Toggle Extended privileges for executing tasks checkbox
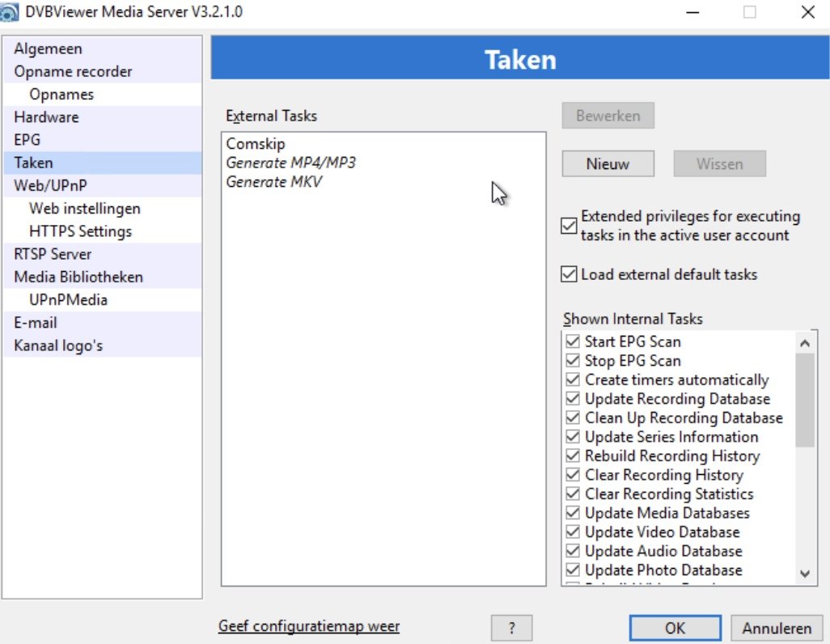830x644 pixels. (x=570, y=226)
